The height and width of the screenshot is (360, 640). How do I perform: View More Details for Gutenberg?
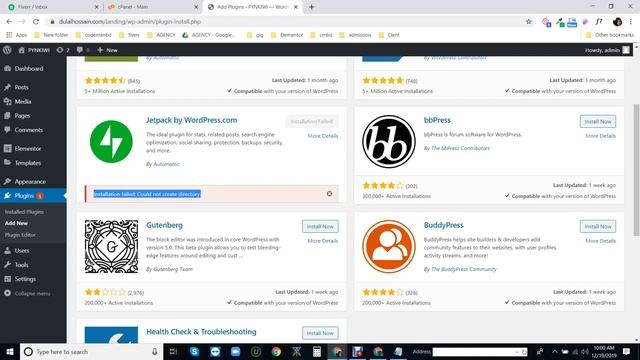point(322,241)
